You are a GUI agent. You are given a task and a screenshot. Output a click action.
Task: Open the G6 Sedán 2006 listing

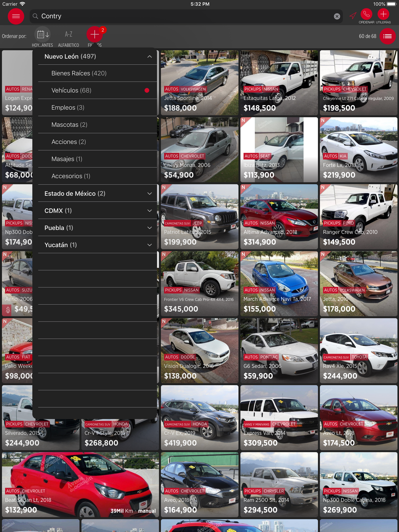point(279,351)
